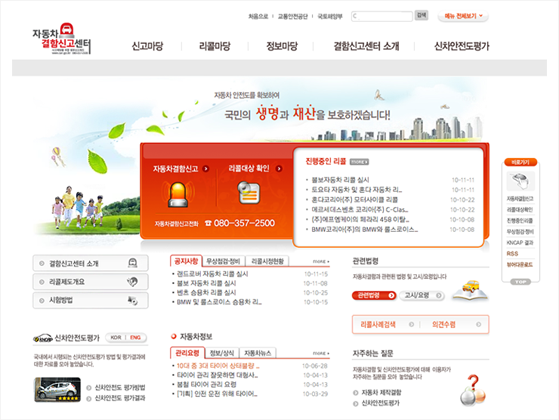This screenshot has width=559, height=420.
Task: Click the orange siren icon for 자동차결함신고
Action: pos(178,194)
